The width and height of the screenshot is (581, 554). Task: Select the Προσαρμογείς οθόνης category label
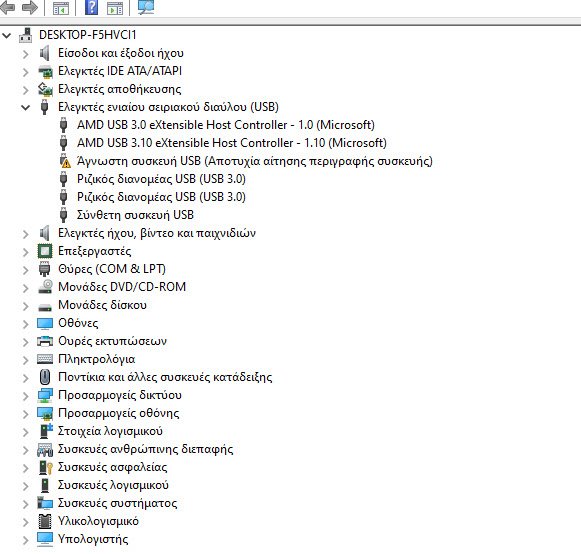pyautogui.click(x=119, y=413)
